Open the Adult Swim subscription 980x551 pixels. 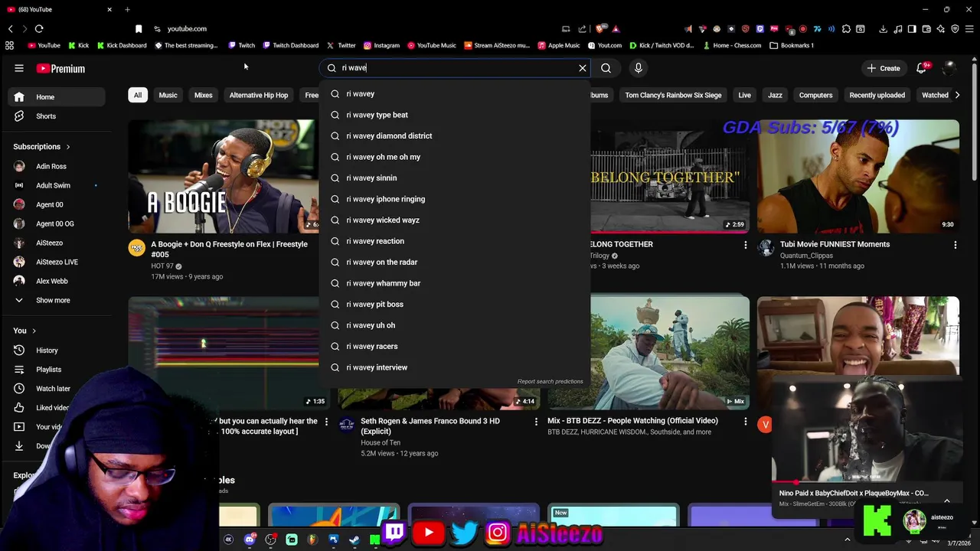point(57,185)
